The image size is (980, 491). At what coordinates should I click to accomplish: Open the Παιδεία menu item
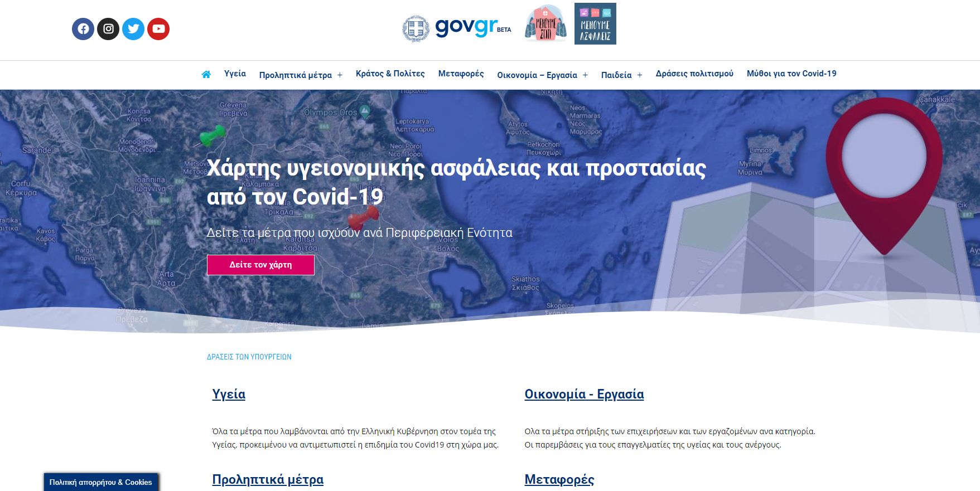616,75
